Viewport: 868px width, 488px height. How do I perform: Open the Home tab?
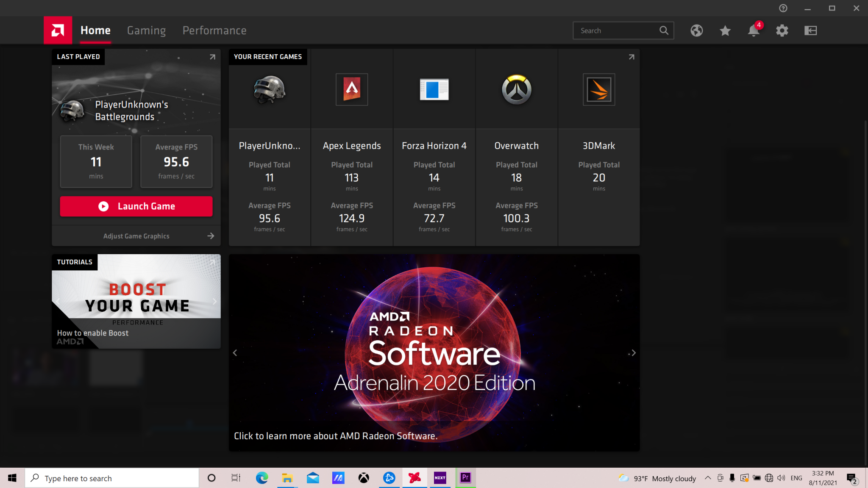point(95,30)
